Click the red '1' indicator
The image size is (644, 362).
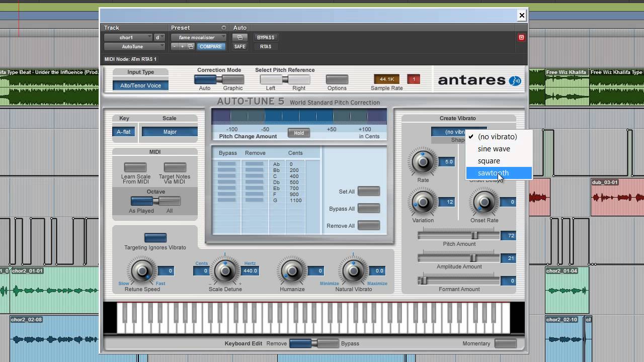point(414,79)
